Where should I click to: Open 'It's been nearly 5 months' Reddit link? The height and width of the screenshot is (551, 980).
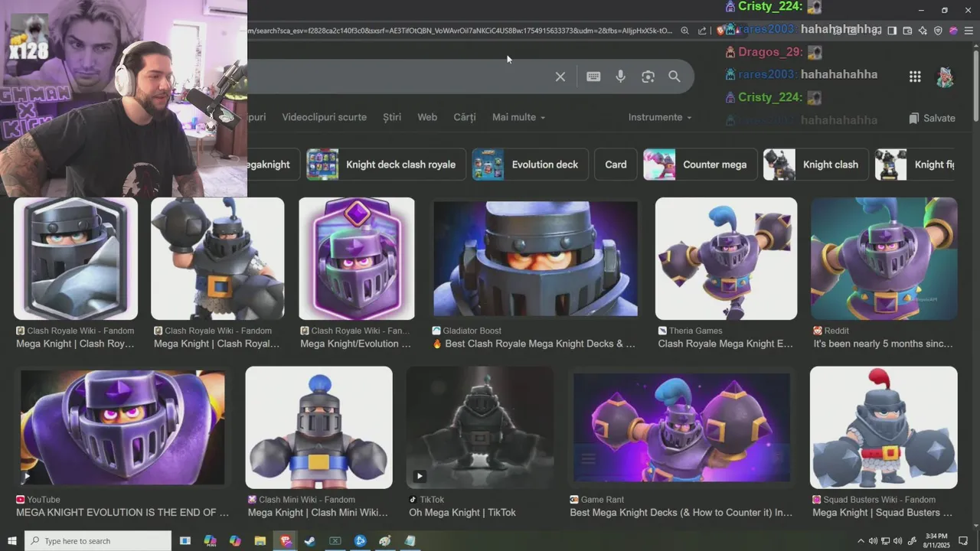click(883, 344)
